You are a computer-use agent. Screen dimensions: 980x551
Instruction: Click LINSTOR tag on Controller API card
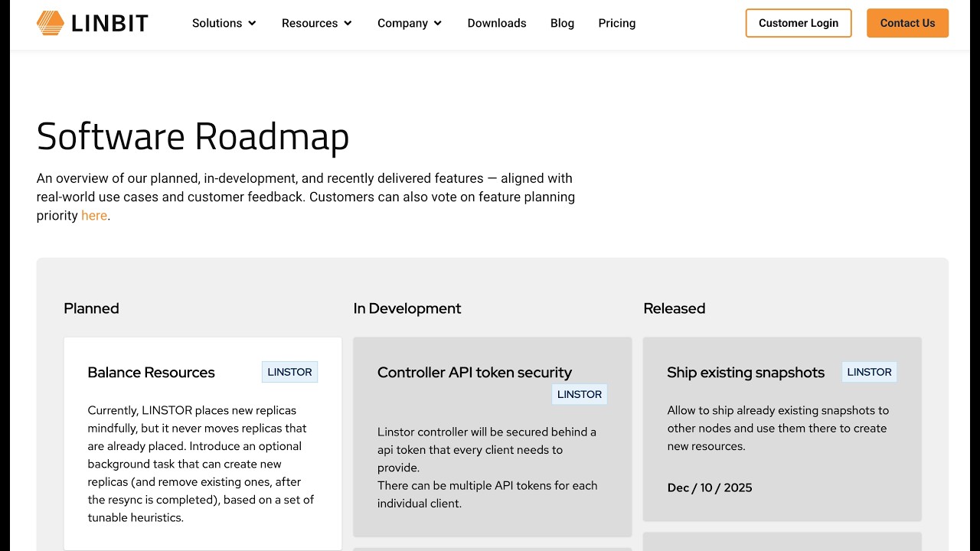580,394
